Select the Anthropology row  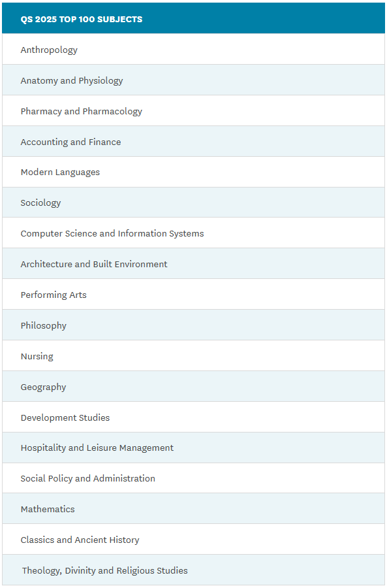pyautogui.click(x=193, y=49)
